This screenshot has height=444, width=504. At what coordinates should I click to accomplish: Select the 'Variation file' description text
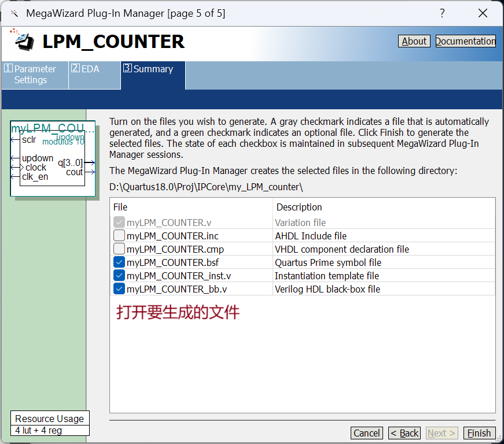click(x=300, y=223)
